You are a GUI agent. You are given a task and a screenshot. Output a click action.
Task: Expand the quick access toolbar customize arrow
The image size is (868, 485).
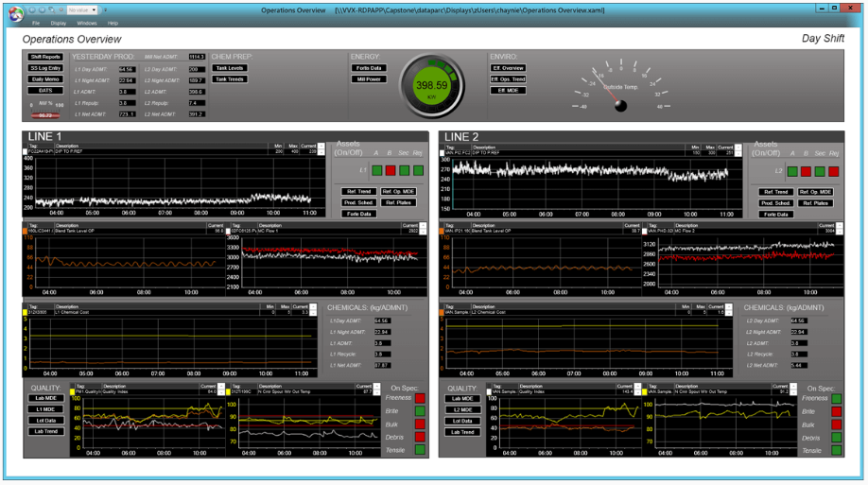105,10
